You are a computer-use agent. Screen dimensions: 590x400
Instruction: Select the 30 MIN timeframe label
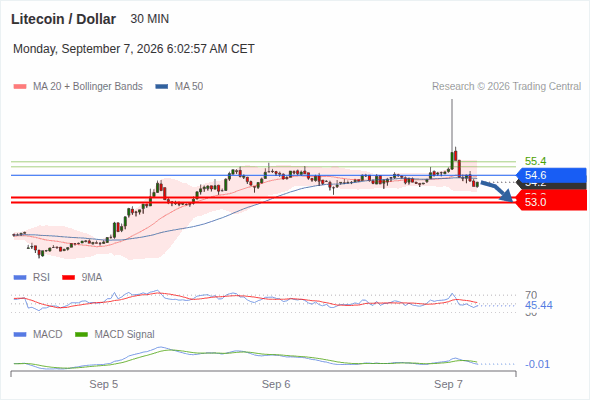click(x=150, y=19)
